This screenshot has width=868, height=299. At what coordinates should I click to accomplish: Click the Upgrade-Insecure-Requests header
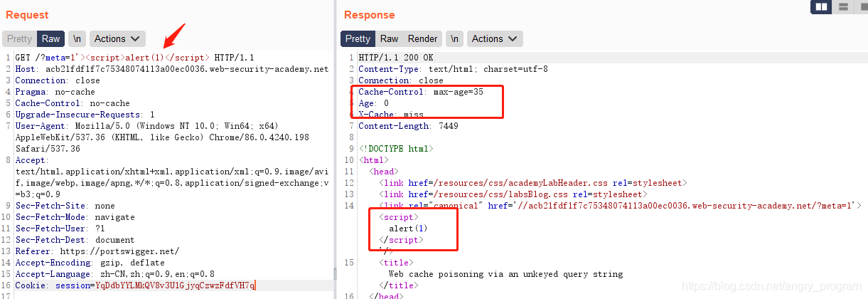coord(85,115)
